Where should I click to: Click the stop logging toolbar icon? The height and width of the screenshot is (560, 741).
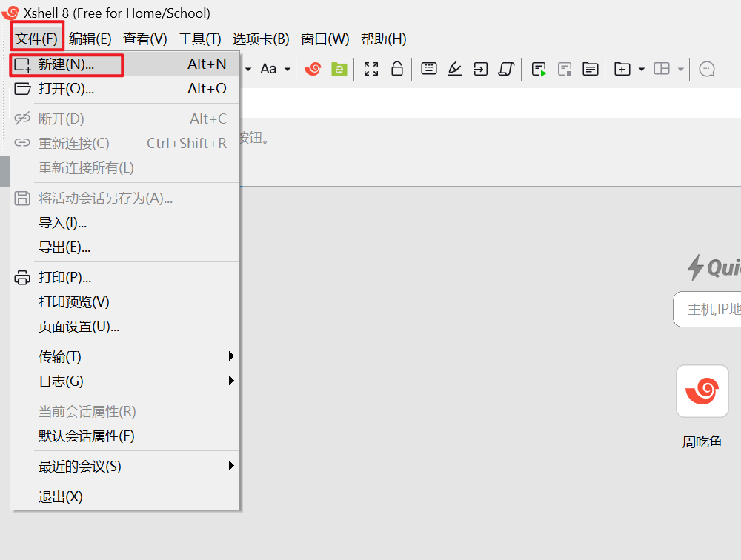(x=565, y=69)
